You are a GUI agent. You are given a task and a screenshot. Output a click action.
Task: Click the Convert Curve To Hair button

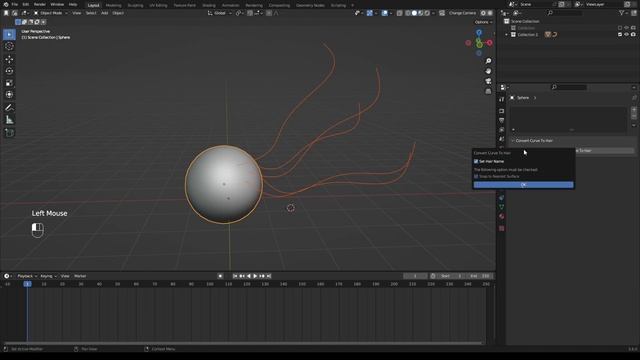604,151
